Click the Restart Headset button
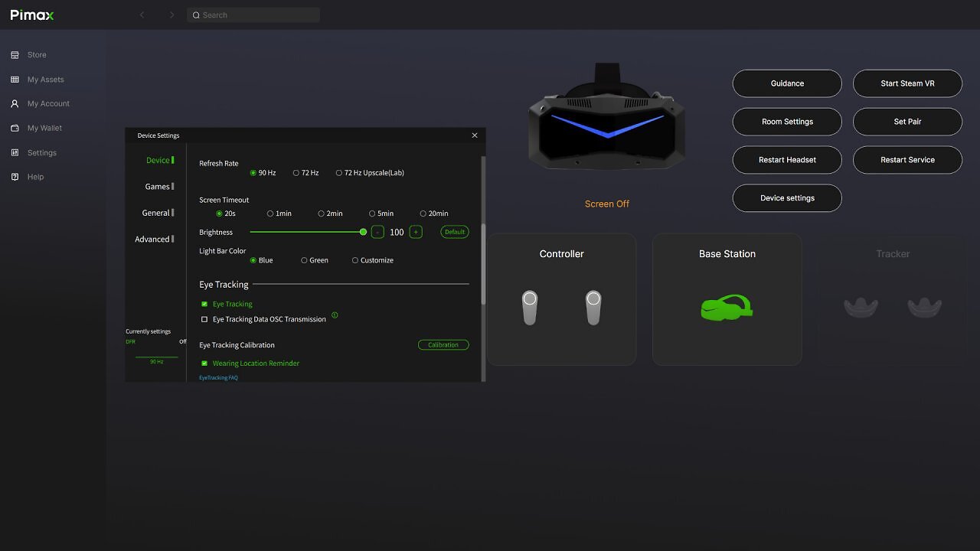The height and width of the screenshot is (551, 980). coord(787,160)
